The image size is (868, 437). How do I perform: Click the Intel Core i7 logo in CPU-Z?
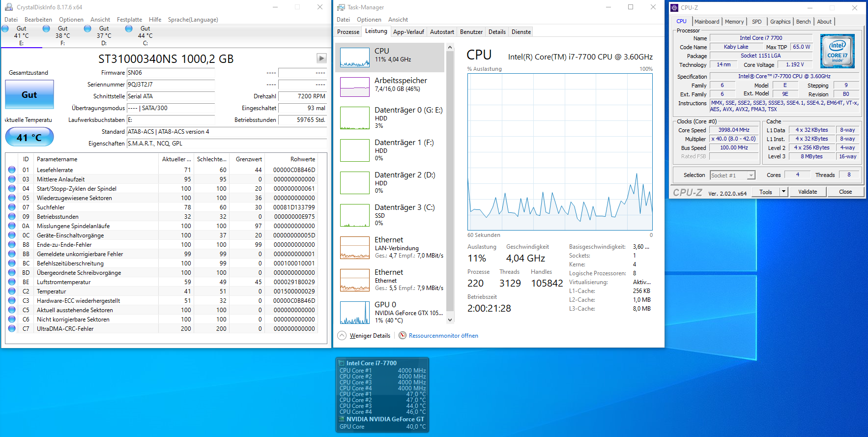pos(838,51)
